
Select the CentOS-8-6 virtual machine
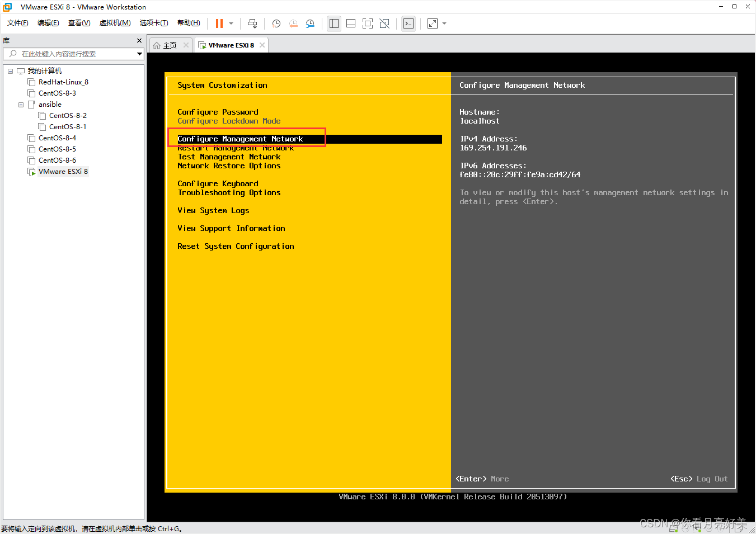tap(57, 160)
